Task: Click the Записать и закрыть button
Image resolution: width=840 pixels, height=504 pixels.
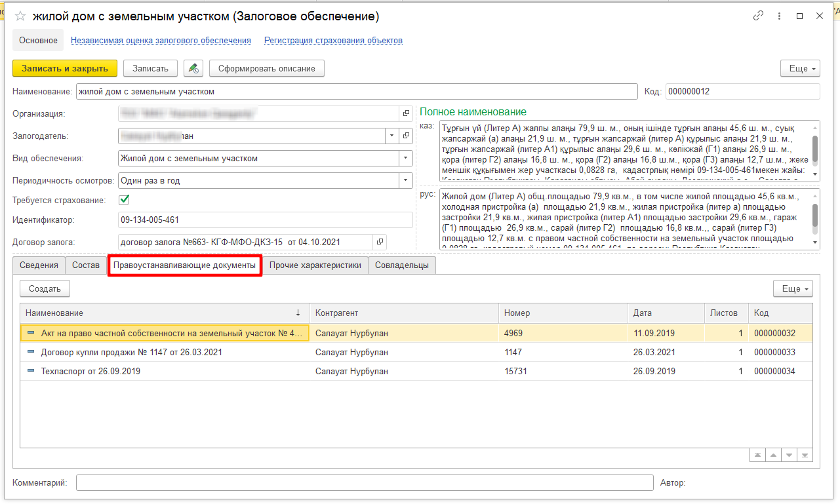Action: pos(65,68)
